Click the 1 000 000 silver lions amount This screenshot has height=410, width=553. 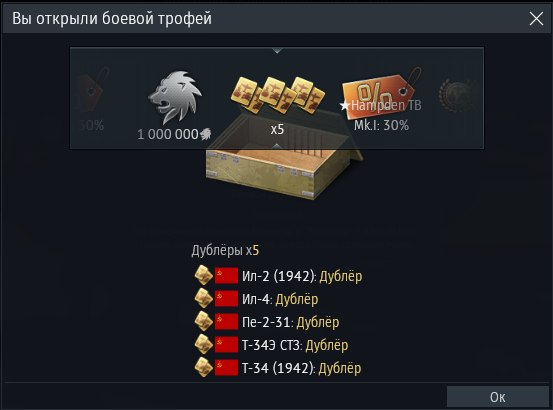[x=174, y=134]
